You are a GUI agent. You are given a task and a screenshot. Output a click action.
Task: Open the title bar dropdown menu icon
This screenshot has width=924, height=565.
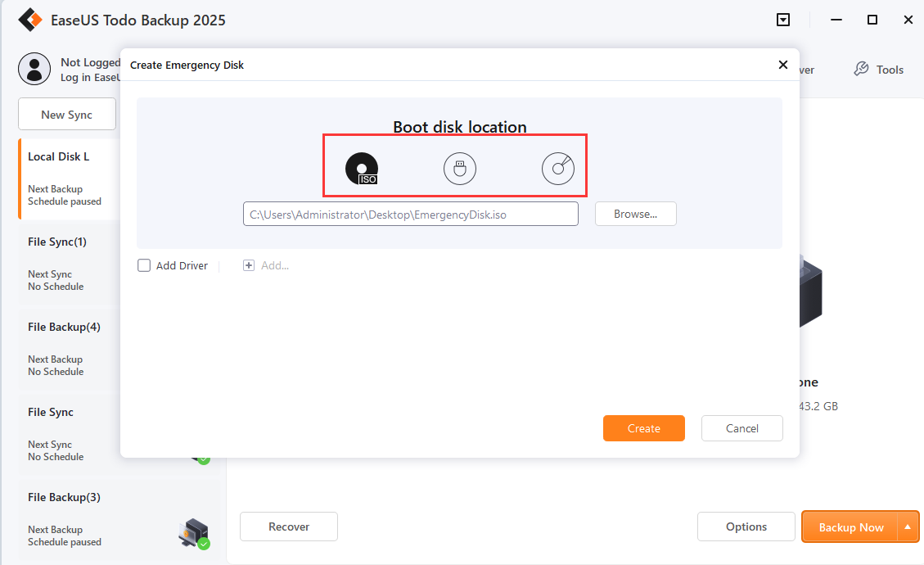[783, 20]
